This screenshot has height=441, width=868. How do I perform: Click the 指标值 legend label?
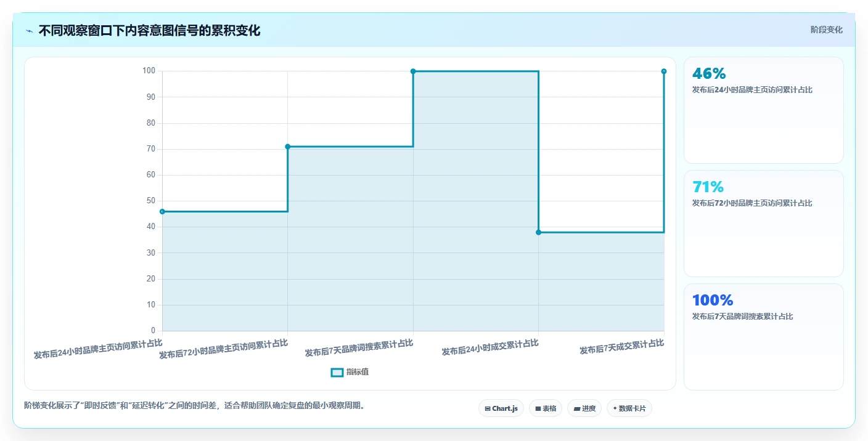358,372
